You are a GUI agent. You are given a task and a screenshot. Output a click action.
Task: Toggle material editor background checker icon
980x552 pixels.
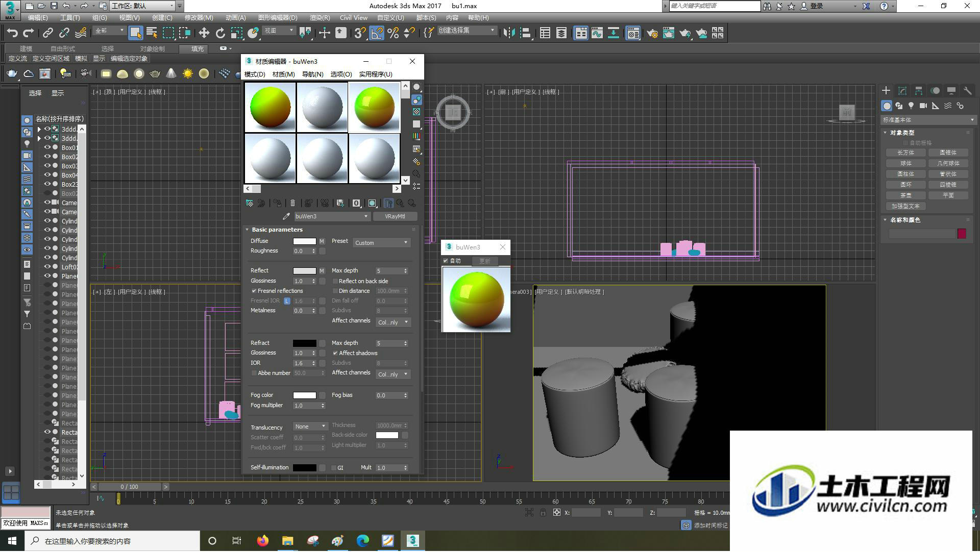coord(416,112)
